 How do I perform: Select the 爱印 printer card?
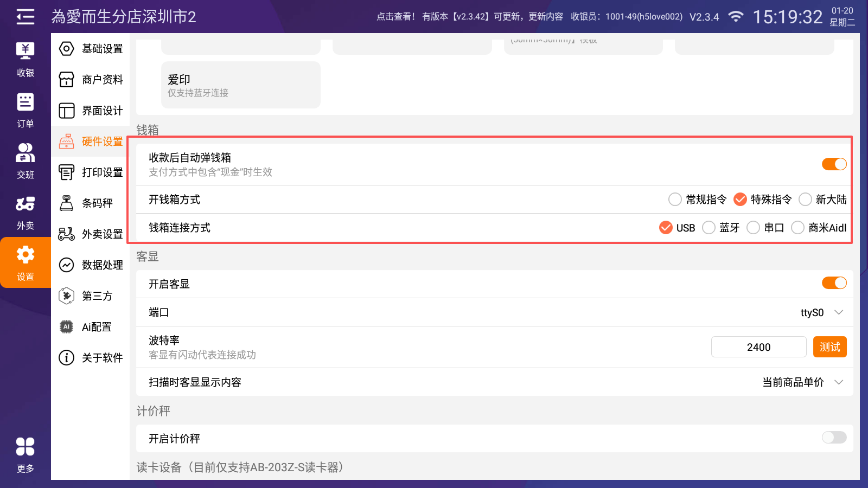240,85
